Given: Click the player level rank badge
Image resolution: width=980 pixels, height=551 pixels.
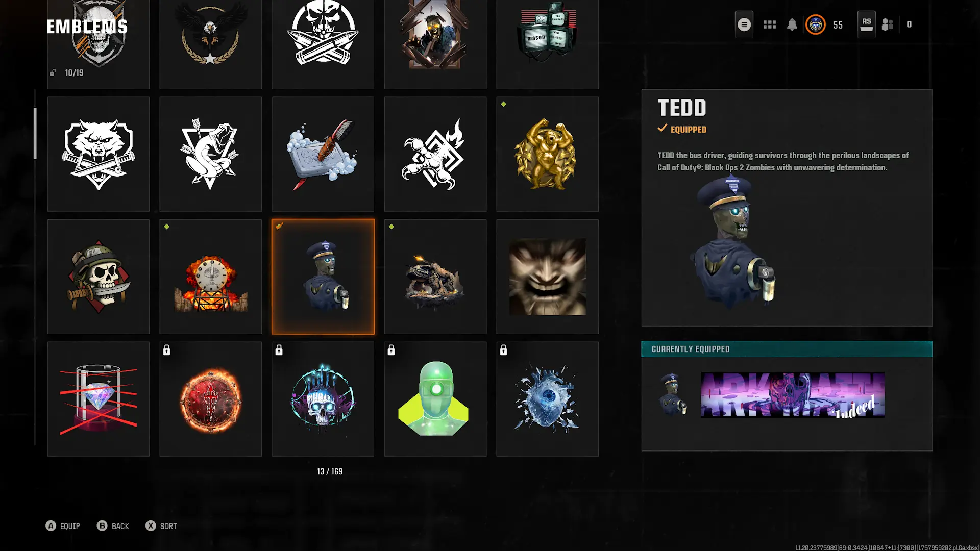Looking at the screenshot, I should (x=816, y=24).
